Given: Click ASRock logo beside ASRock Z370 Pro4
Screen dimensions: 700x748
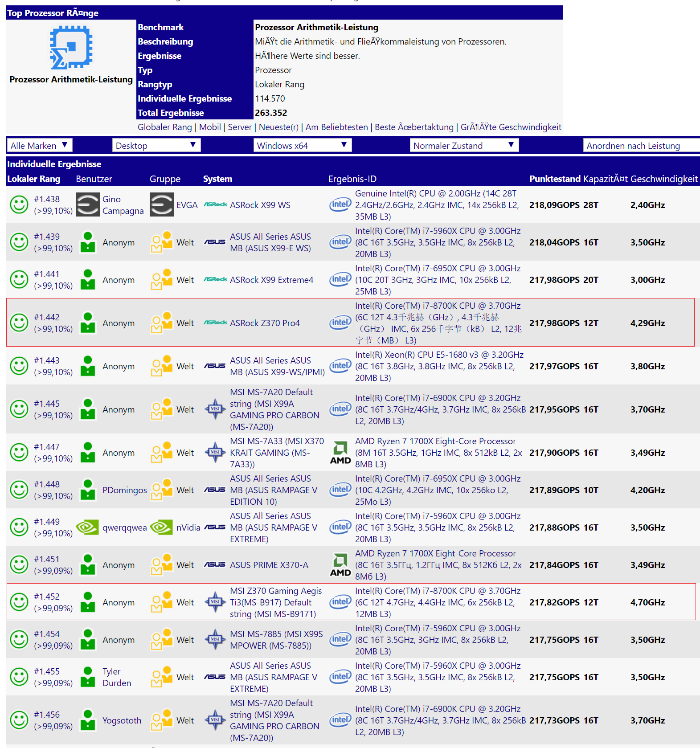Looking at the screenshot, I should point(215,323).
